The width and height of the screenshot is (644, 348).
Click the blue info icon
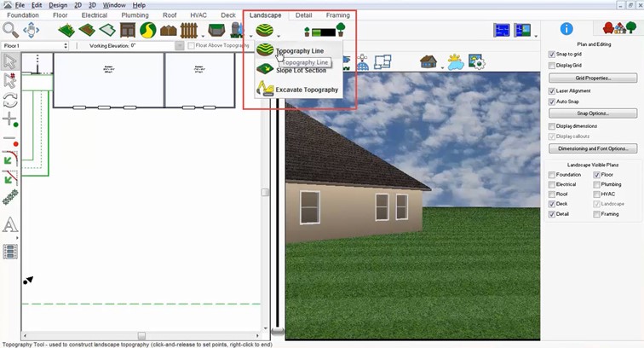click(566, 29)
